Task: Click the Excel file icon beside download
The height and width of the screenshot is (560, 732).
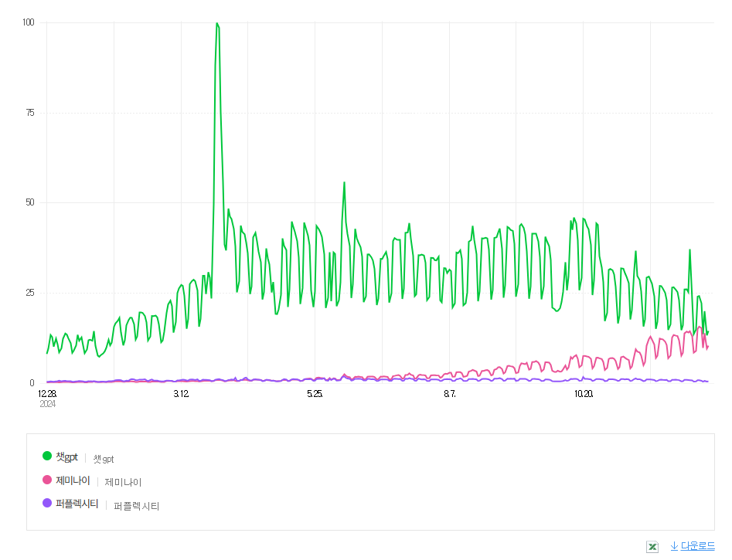Action: click(x=652, y=546)
